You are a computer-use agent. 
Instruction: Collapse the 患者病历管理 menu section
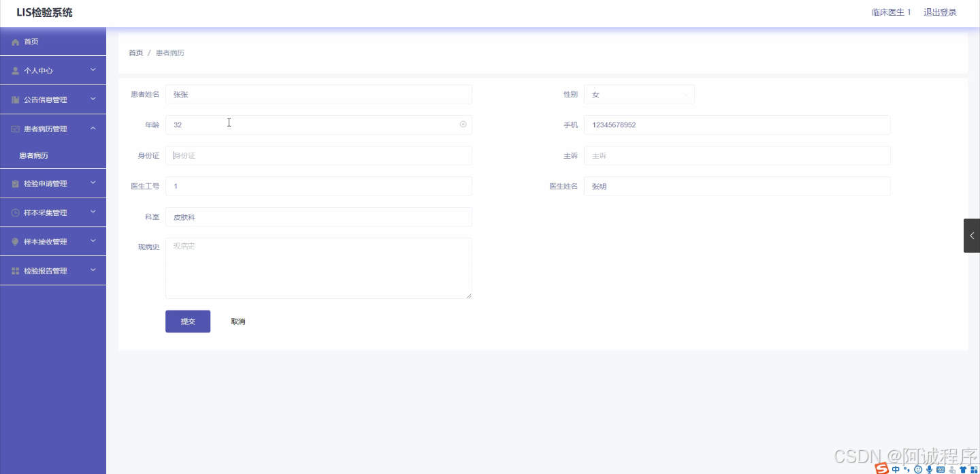point(53,127)
